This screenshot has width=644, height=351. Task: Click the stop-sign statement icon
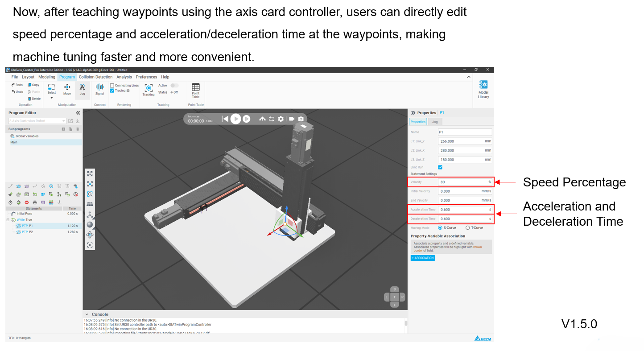point(27,202)
